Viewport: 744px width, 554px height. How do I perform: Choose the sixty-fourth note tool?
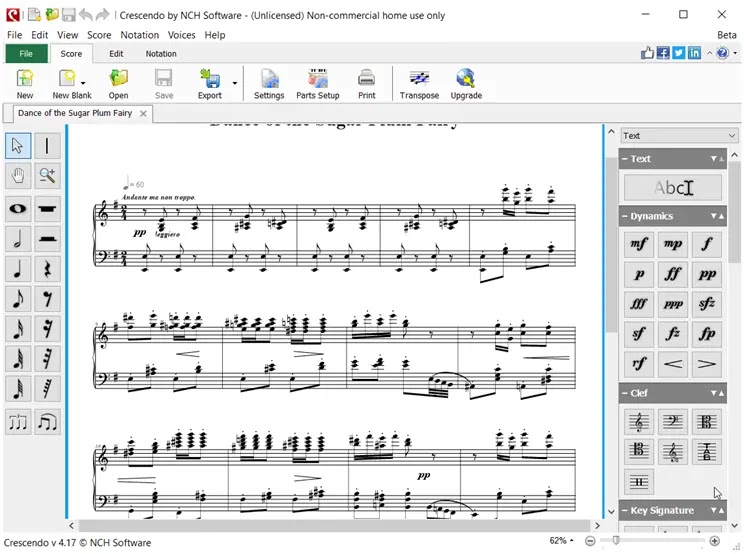point(18,389)
